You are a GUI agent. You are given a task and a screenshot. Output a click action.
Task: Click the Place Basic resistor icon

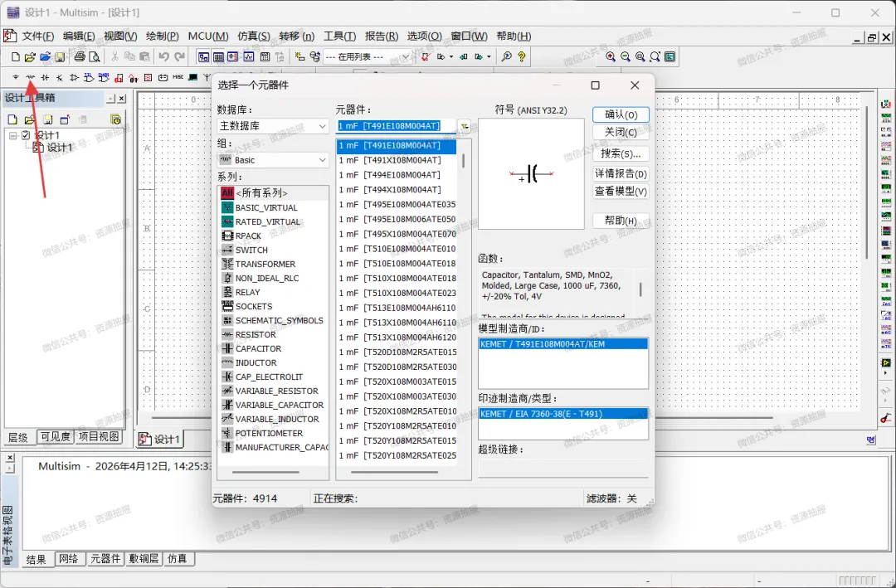pyautogui.click(x=31, y=77)
